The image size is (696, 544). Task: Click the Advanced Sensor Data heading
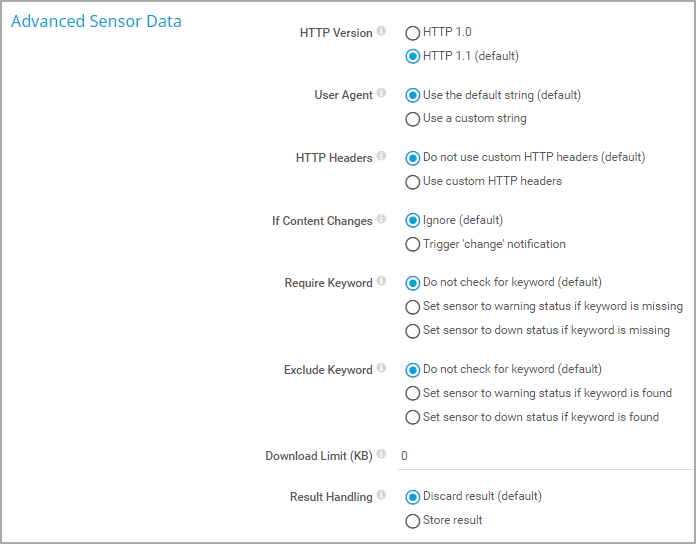pyautogui.click(x=96, y=21)
